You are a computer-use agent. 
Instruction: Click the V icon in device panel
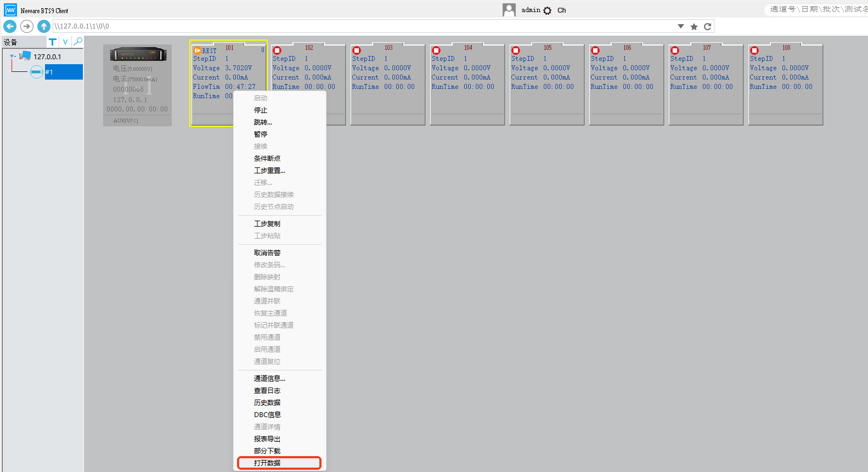[65, 42]
